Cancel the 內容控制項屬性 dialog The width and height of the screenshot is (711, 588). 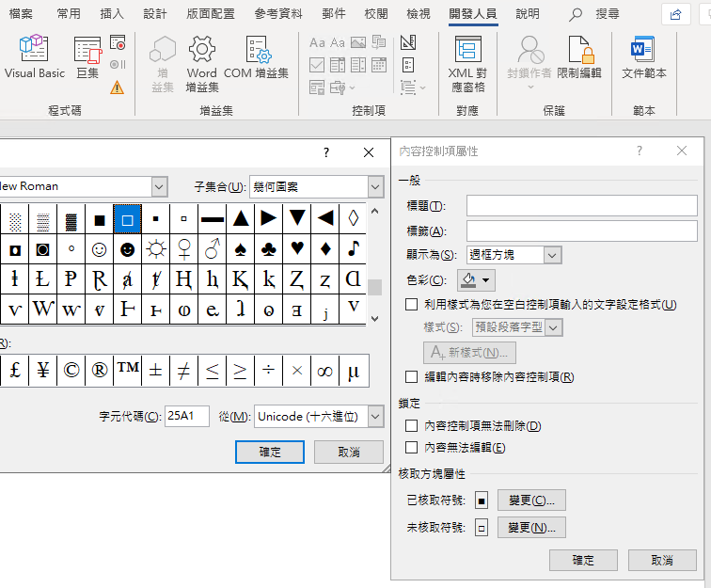point(662,560)
